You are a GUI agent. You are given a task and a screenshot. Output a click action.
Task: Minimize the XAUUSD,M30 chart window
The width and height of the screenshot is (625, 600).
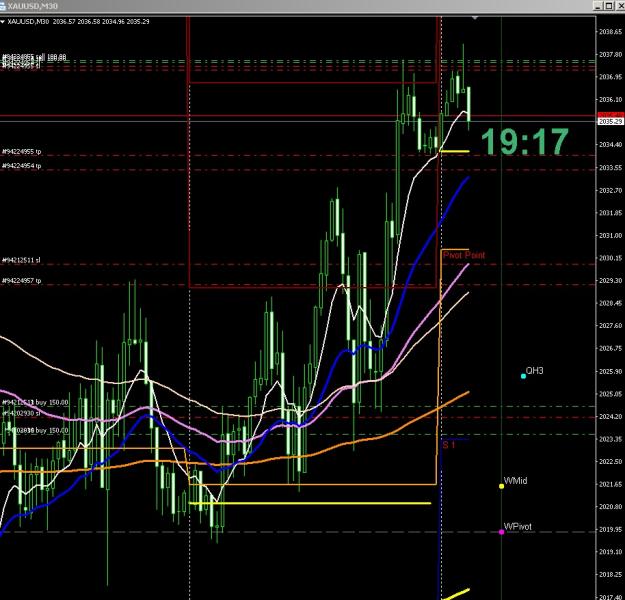[x=597, y=6]
